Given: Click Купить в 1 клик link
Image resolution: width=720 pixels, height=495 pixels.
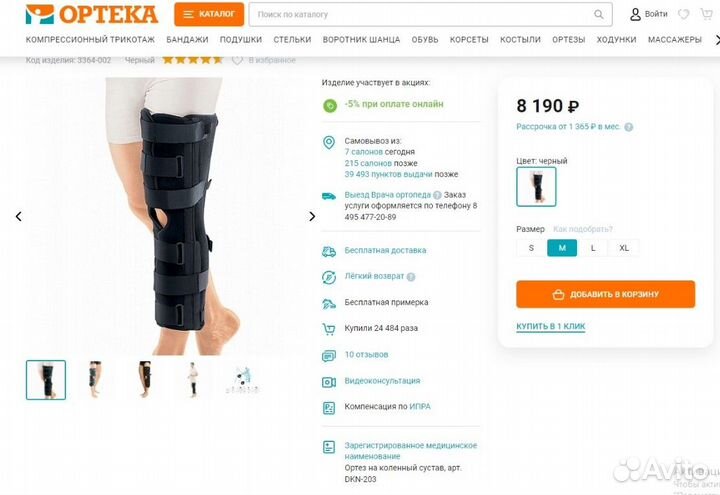Looking at the screenshot, I should (x=551, y=326).
